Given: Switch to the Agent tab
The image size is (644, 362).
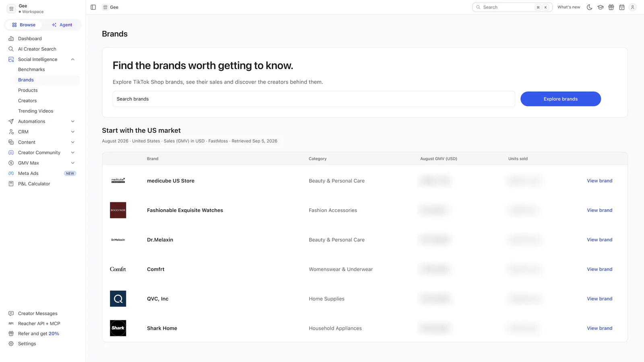Looking at the screenshot, I should coord(62,25).
